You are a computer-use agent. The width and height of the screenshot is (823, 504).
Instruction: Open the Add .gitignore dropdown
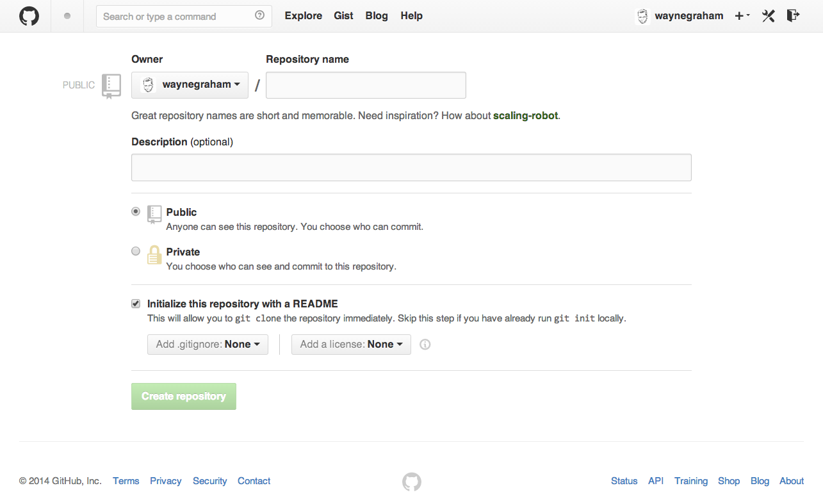click(208, 345)
